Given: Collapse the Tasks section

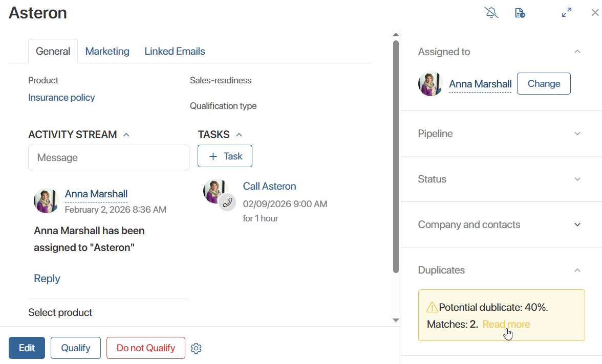Looking at the screenshot, I should pos(239,134).
